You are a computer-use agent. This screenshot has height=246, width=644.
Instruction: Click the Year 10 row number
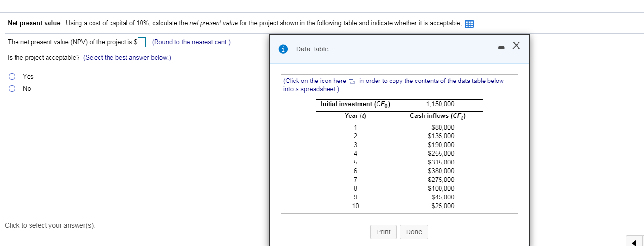click(355, 206)
